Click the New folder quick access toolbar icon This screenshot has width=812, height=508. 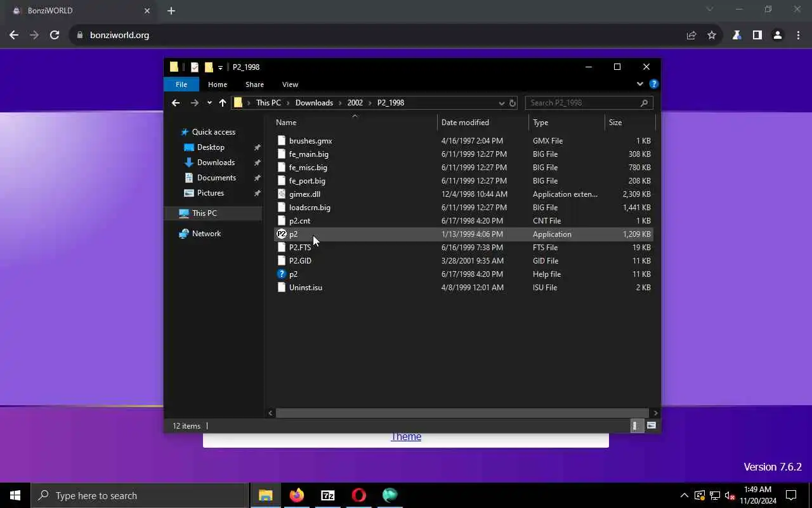pos(209,67)
